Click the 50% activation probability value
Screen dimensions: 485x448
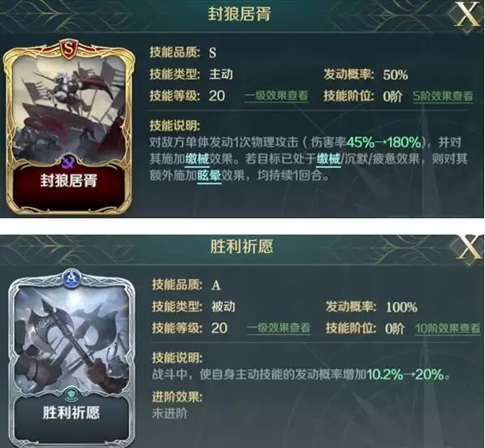coord(395,75)
